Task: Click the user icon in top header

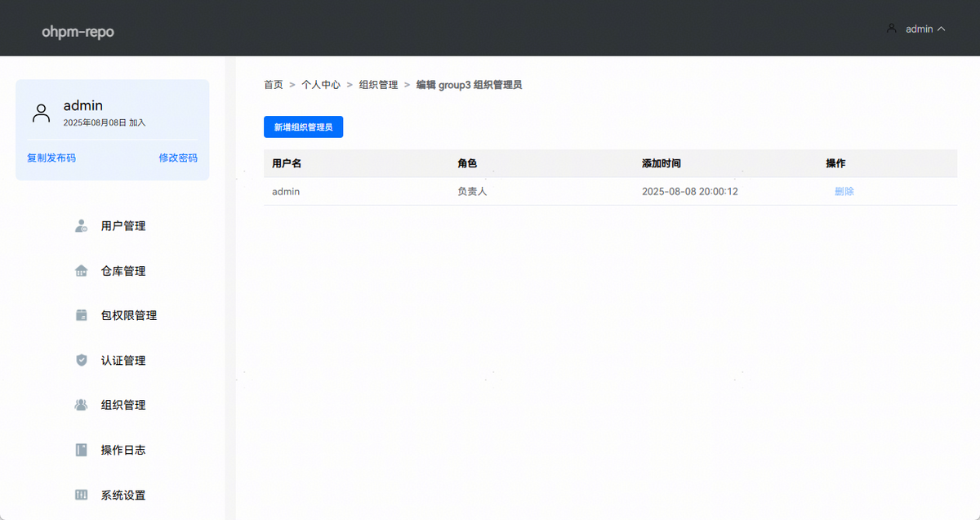Action: pos(891,29)
